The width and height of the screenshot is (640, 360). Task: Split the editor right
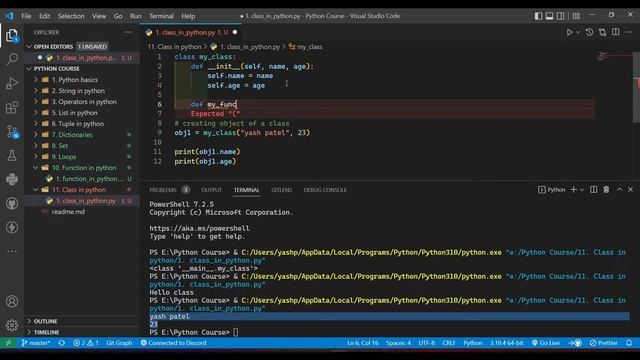coord(616,32)
